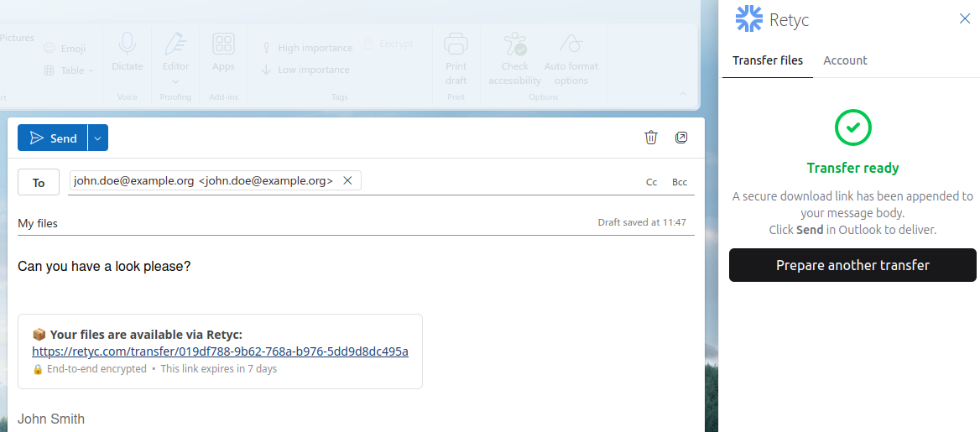Click the Draft saved at 11:47 status
980x432 pixels.
[642, 222]
